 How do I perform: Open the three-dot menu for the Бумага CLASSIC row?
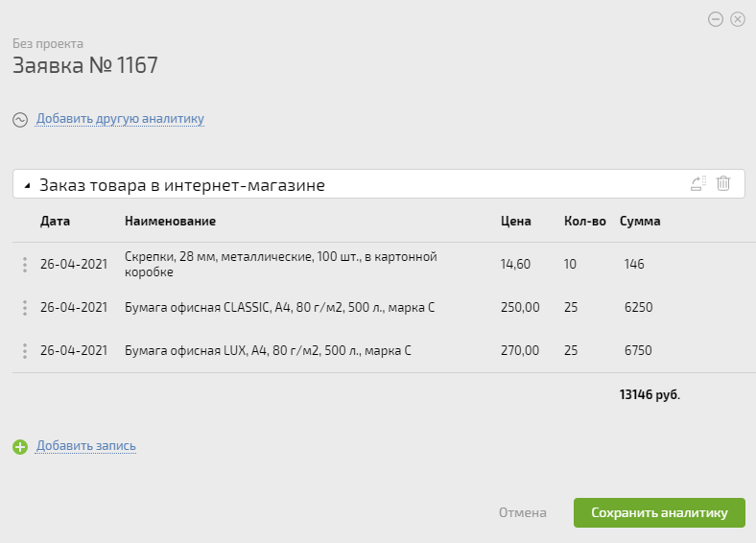pyautogui.click(x=25, y=308)
